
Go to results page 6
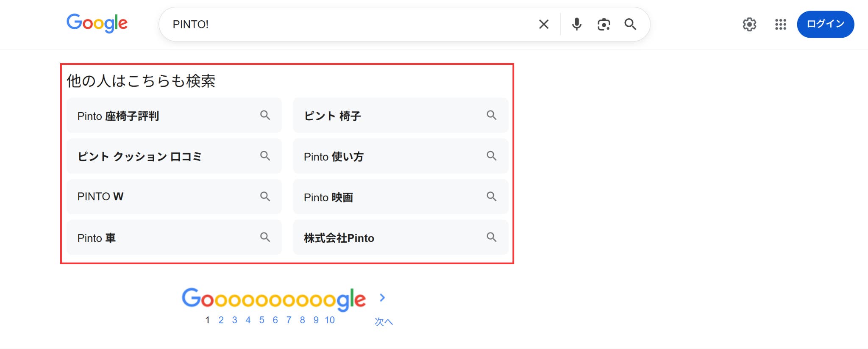pos(275,320)
